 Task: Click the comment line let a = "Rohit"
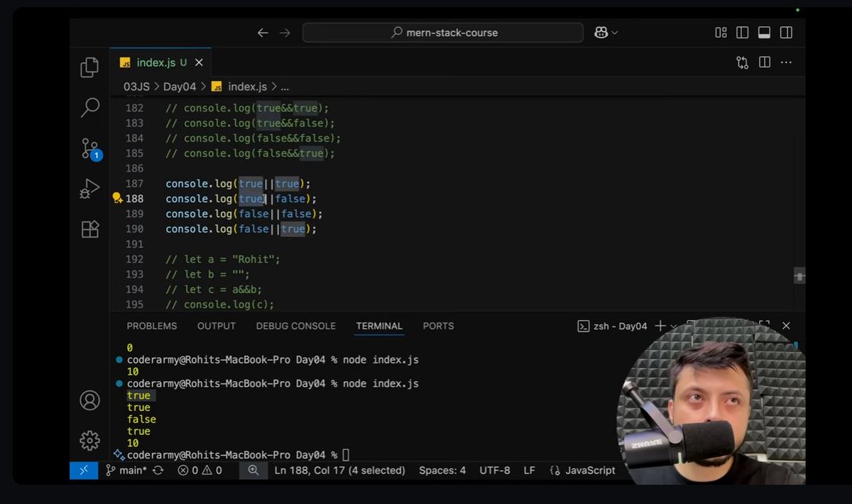[x=223, y=259]
